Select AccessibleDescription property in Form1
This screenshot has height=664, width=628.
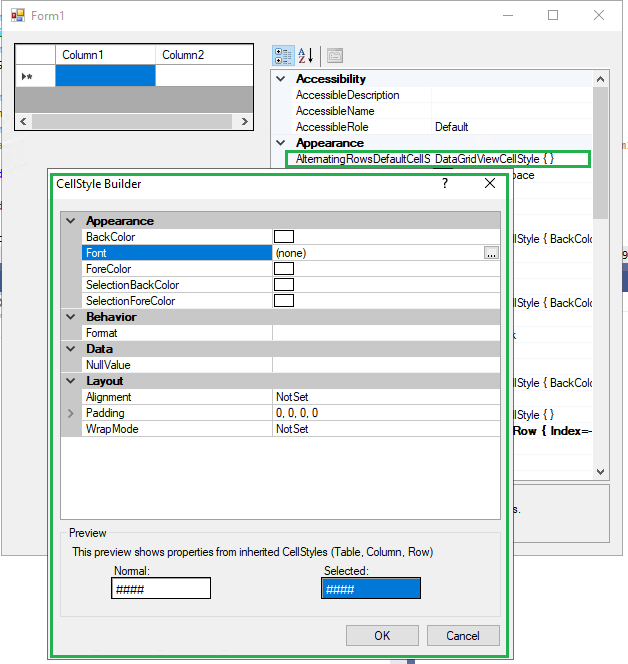pyautogui.click(x=348, y=95)
